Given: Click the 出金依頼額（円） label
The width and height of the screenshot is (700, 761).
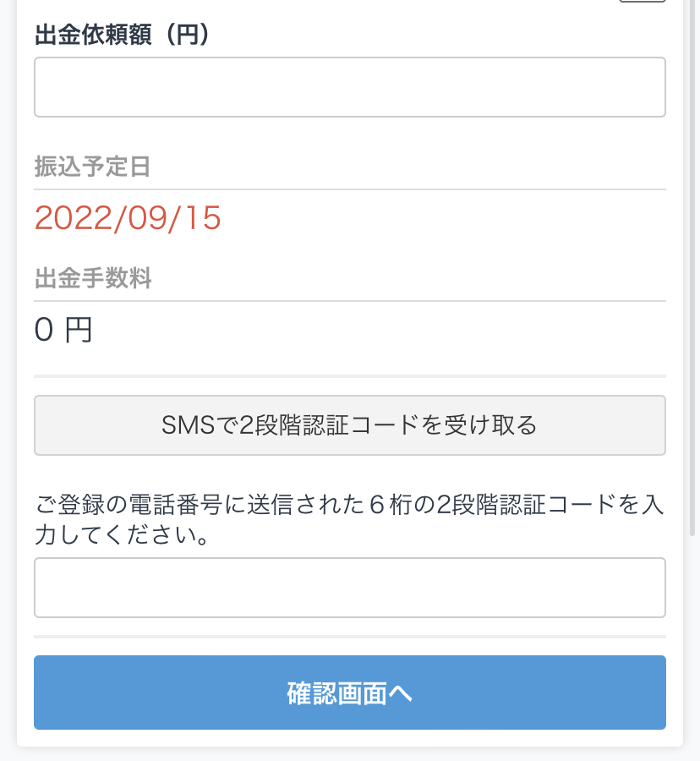Looking at the screenshot, I should [x=123, y=35].
